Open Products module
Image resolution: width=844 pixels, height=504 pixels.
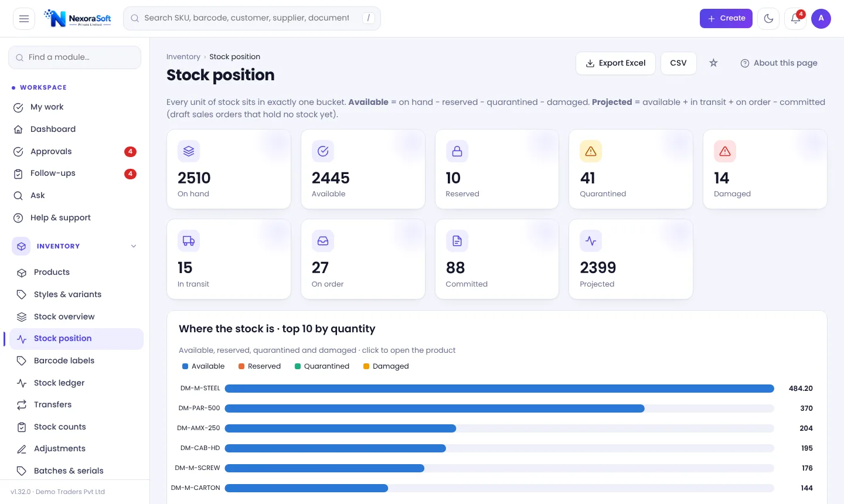(76, 272)
